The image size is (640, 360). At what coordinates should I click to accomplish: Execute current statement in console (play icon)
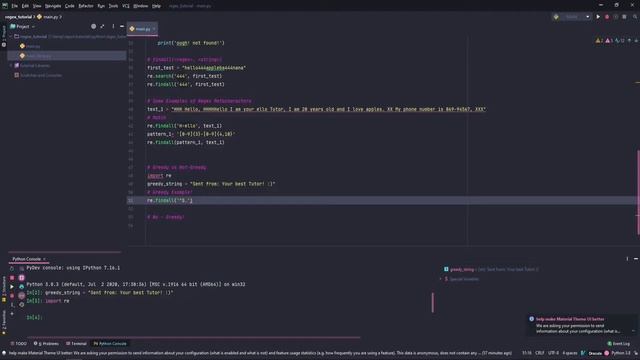click(x=12, y=287)
